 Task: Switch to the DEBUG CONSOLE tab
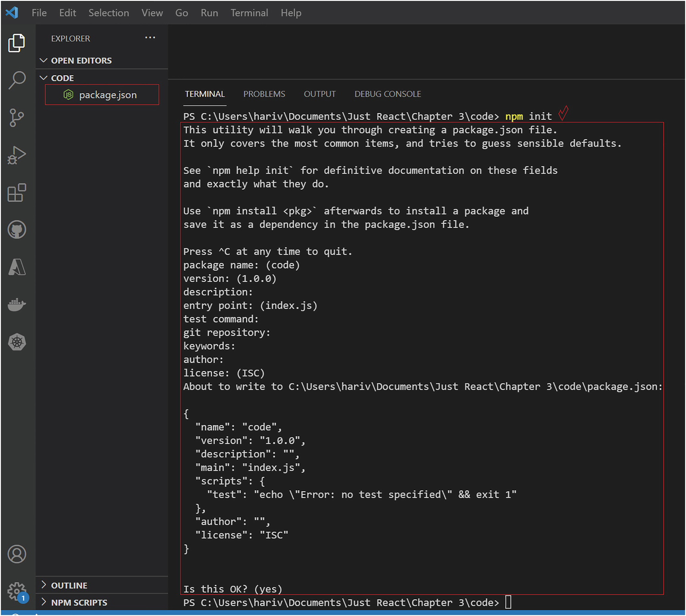point(387,94)
